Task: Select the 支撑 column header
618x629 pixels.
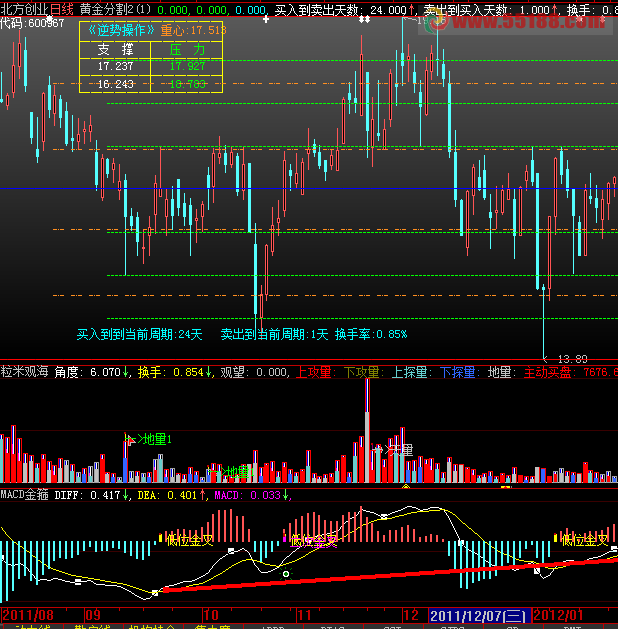Action: click(x=115, y=50)
